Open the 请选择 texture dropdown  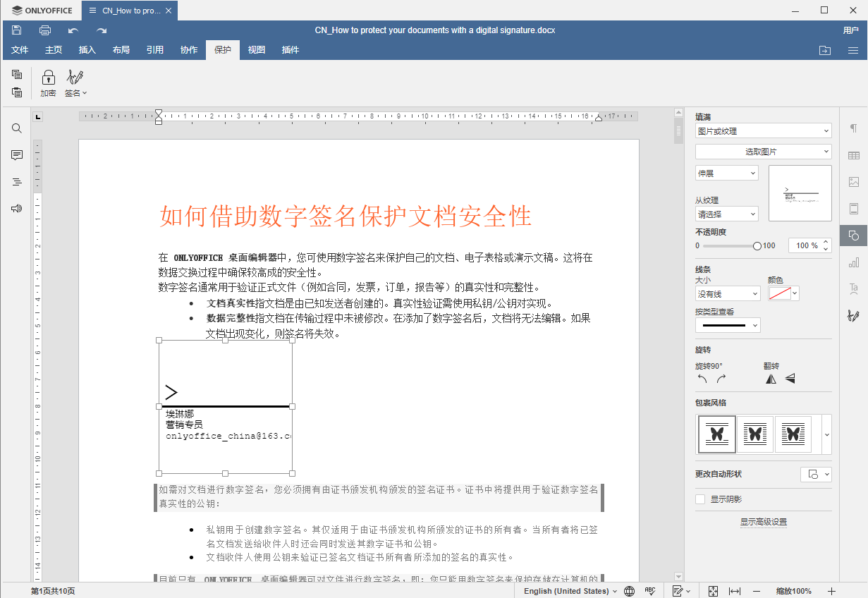click(x=727, y=214)
